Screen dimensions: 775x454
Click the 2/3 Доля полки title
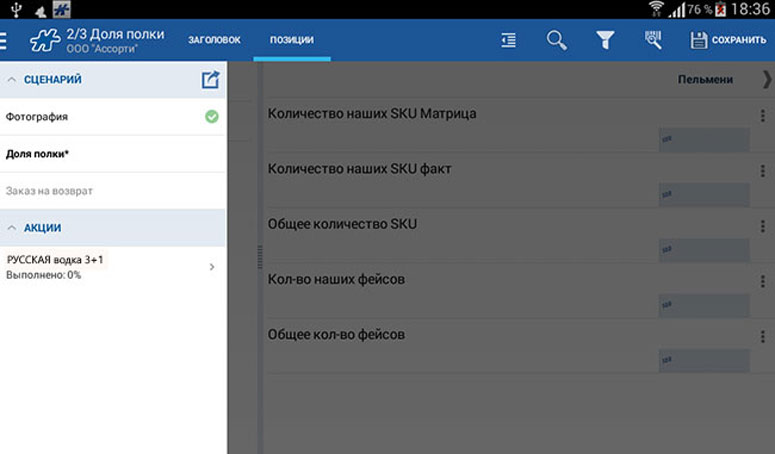[115, 34]
